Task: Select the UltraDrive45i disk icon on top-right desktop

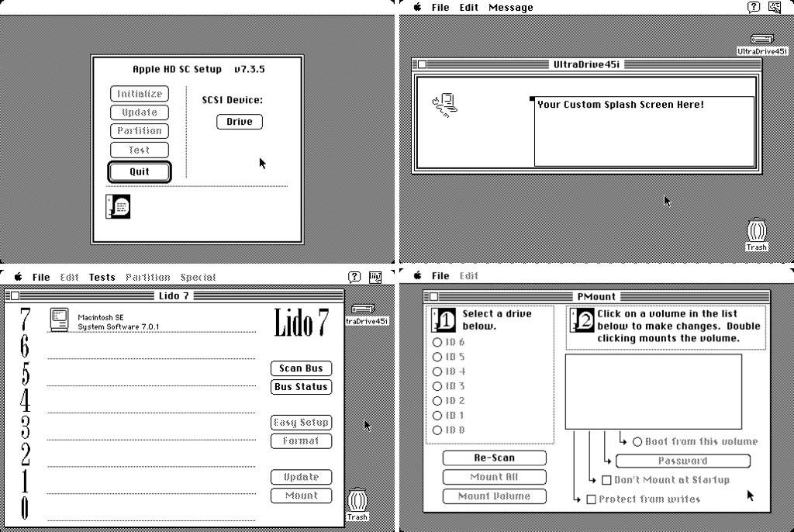Action: 762,39
